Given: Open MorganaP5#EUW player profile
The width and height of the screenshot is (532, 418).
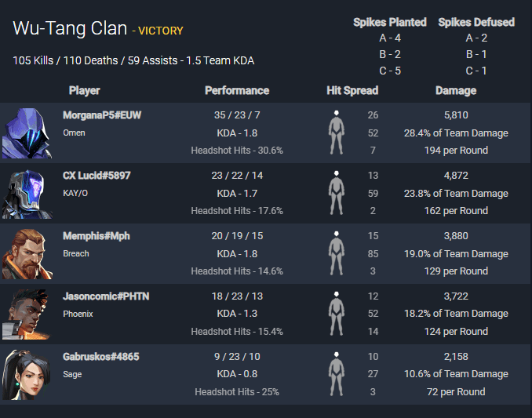Looking at the screenshot, I should tap(102, 115).
